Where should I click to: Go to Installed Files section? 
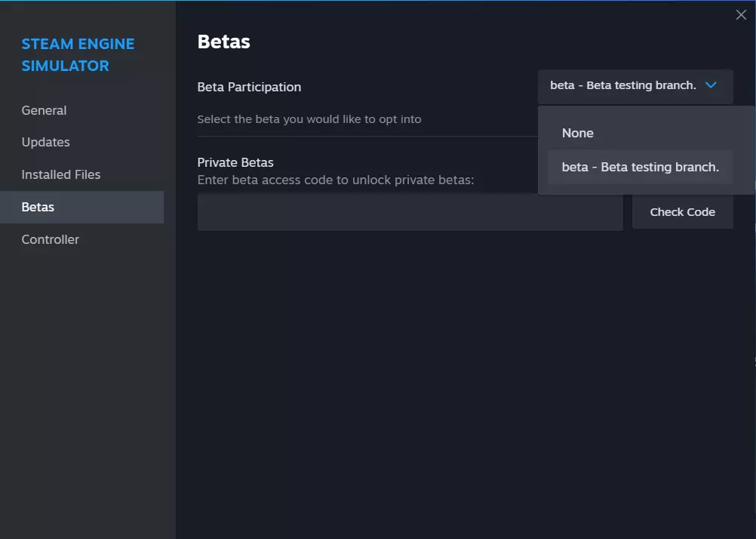(x=60, y=174)
